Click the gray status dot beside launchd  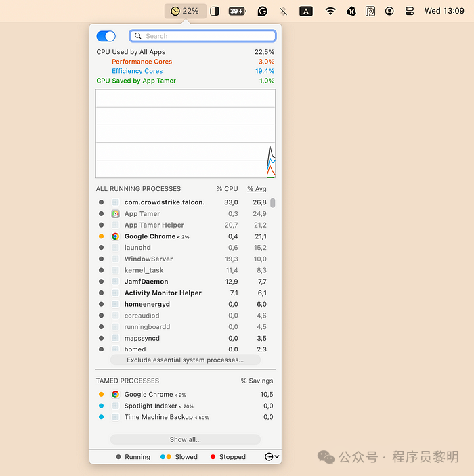[x=101, y=248]
